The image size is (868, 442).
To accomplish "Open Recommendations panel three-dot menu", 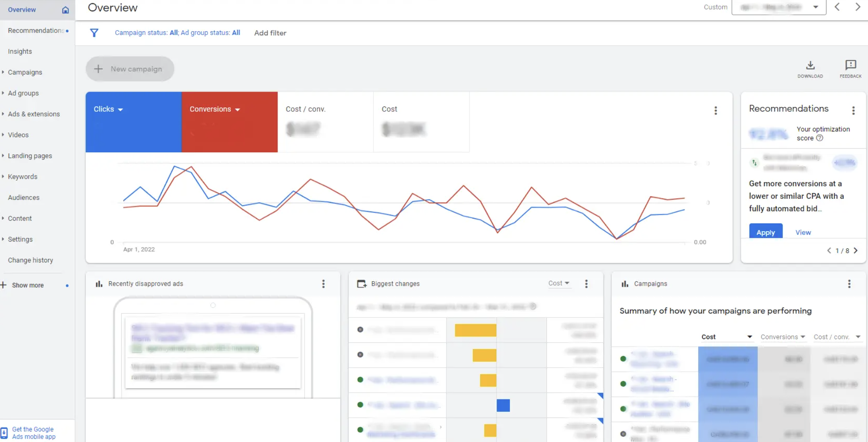I will pos(853,110).
